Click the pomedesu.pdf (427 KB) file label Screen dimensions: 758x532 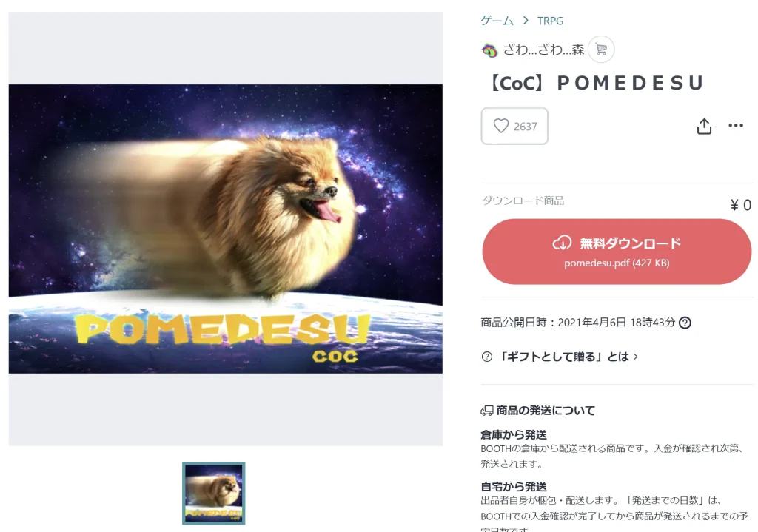click(x=617, y=263)
